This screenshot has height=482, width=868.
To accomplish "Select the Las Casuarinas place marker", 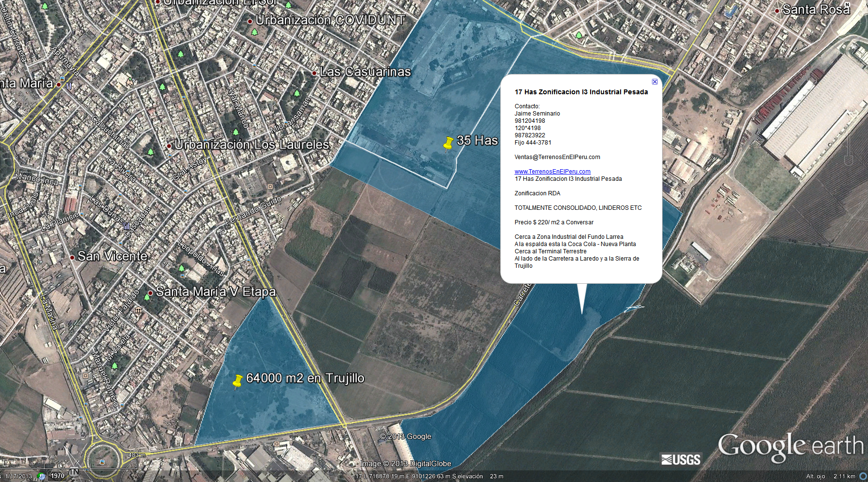I will click(315, 73).
